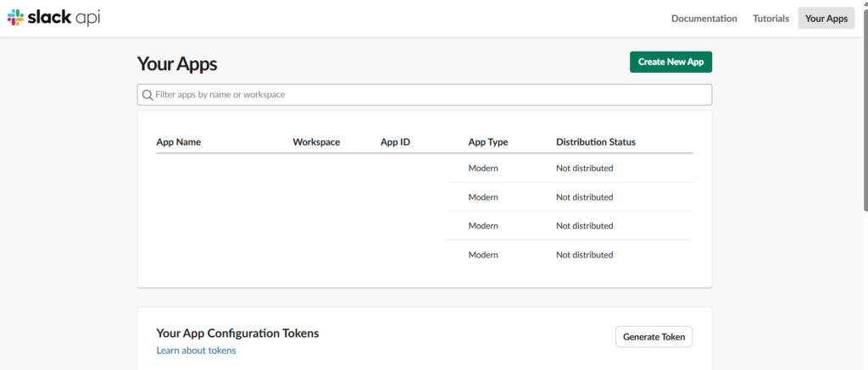Select Modern in the third app row
Screen dimensions: 868x370
[x=483, y=226]
